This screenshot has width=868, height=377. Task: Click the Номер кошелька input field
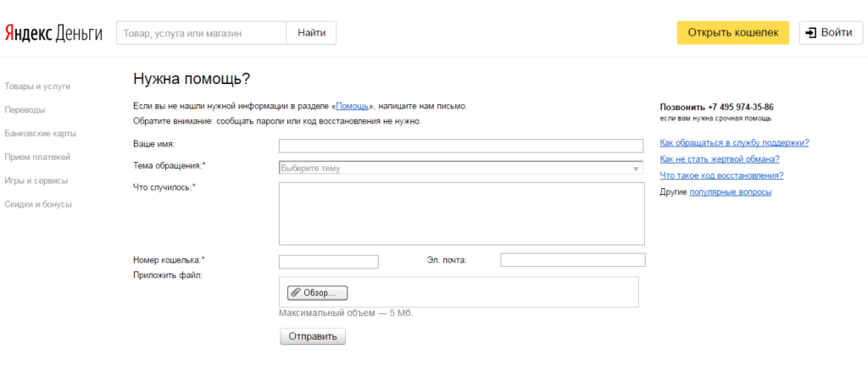click(x=328, y=261)
